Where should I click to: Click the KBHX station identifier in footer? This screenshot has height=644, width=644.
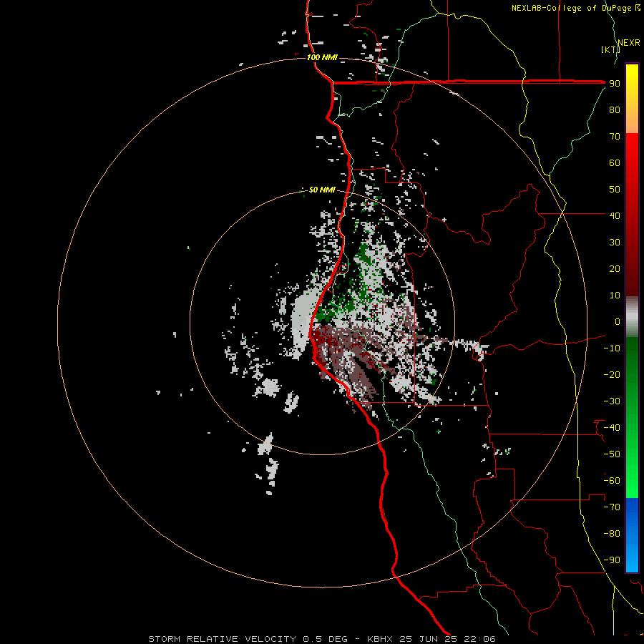click(x=380, y=639)
